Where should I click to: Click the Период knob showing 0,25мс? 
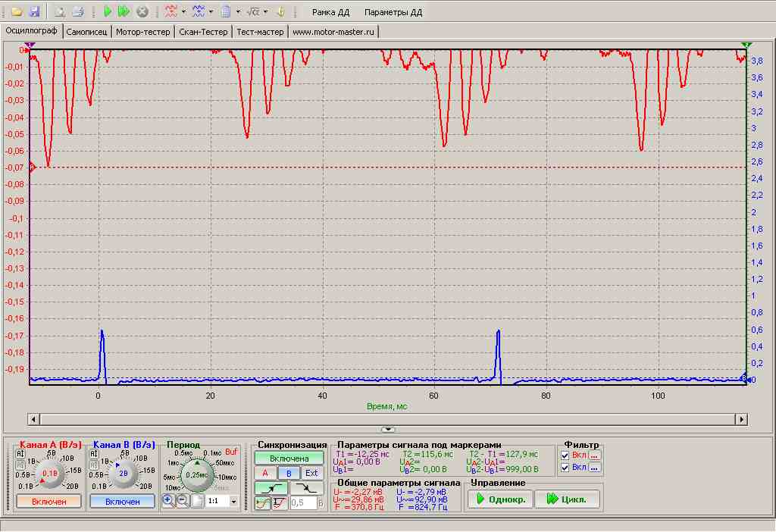click(x=196, y=474)
